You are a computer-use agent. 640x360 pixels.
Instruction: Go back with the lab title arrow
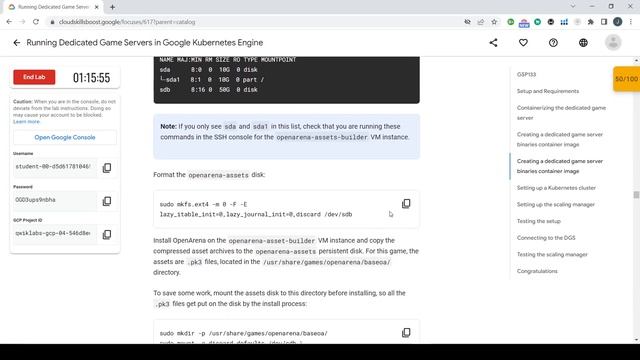[16, 42]
